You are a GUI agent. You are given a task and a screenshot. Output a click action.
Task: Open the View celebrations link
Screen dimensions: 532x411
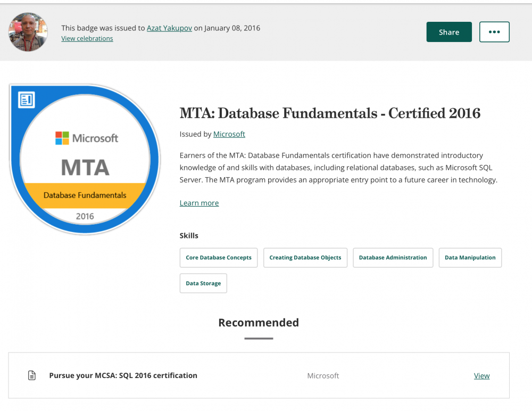(87, 38)
